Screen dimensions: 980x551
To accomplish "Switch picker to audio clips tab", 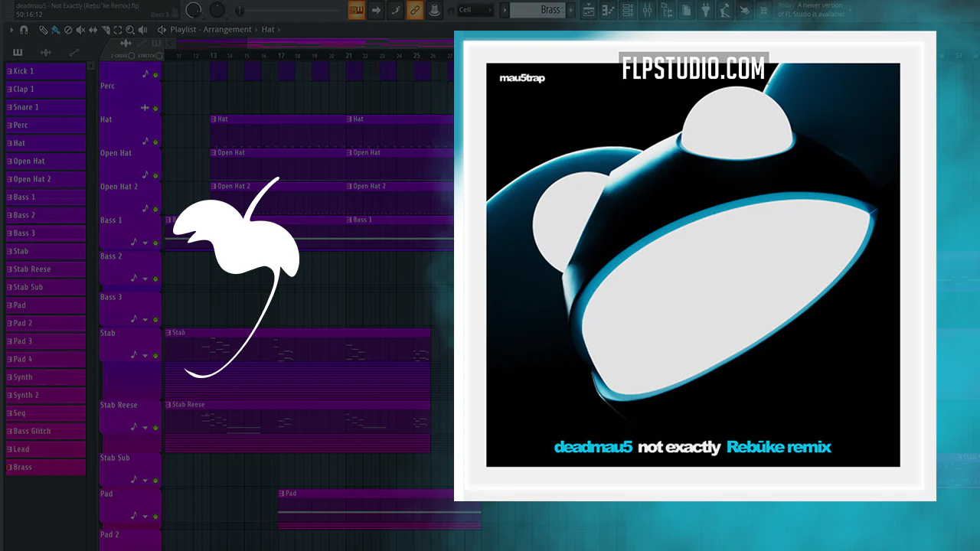I will point(45,53).
